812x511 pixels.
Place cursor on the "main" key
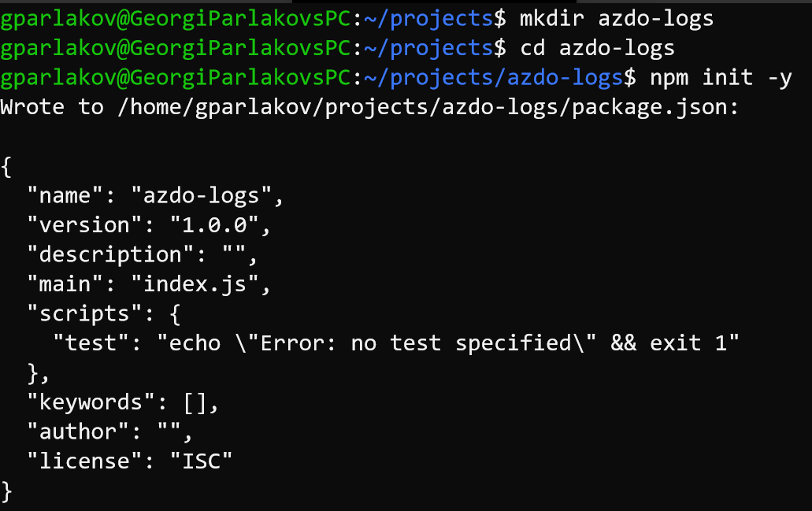tap(66, 284)
